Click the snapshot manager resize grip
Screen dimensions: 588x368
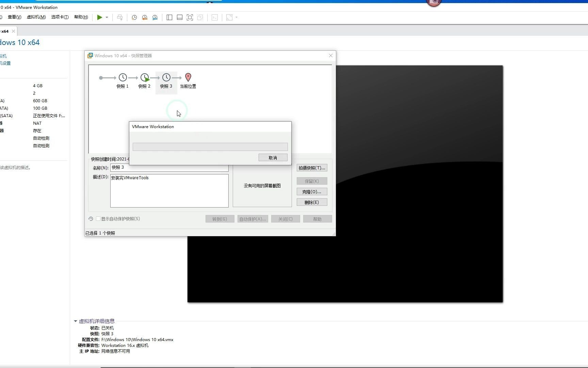click(334, 234)
